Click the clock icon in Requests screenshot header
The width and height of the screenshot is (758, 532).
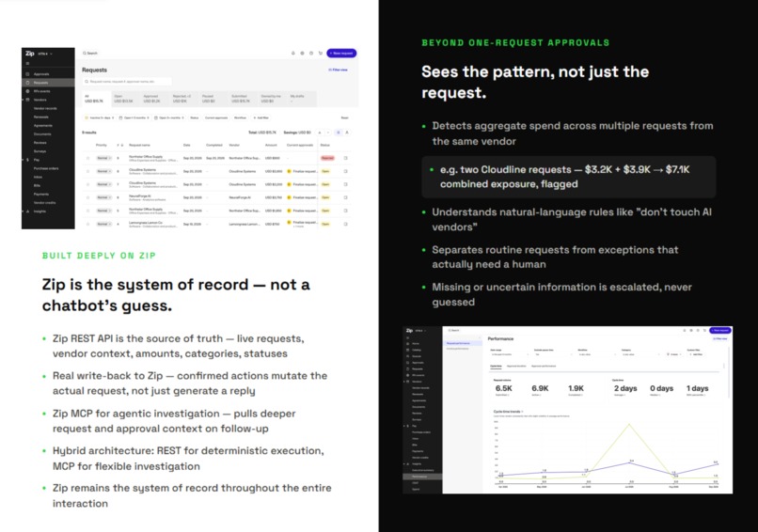[x=311, y=54]
